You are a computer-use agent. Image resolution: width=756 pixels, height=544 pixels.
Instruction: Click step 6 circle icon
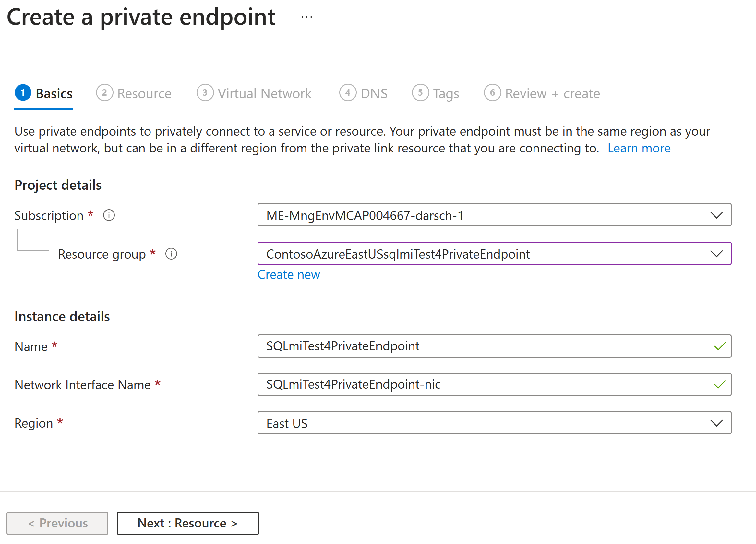(492, 93)
